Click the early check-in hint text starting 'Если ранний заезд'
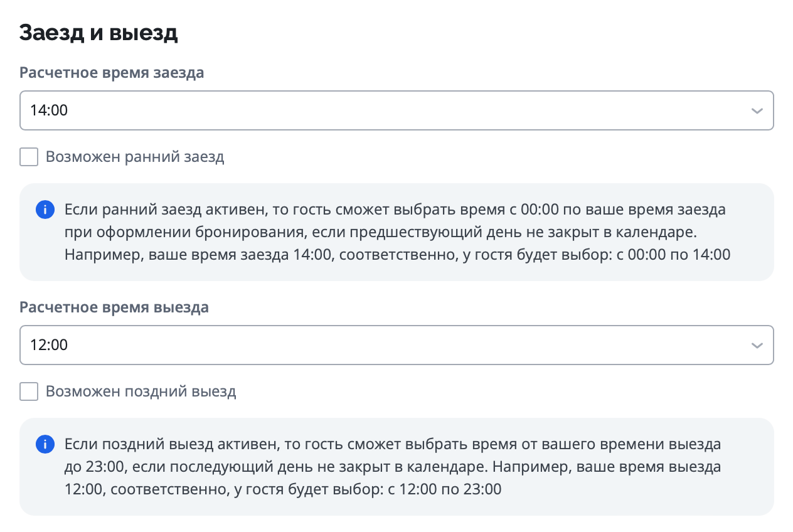793x532 pixels. tap(395, 210)
